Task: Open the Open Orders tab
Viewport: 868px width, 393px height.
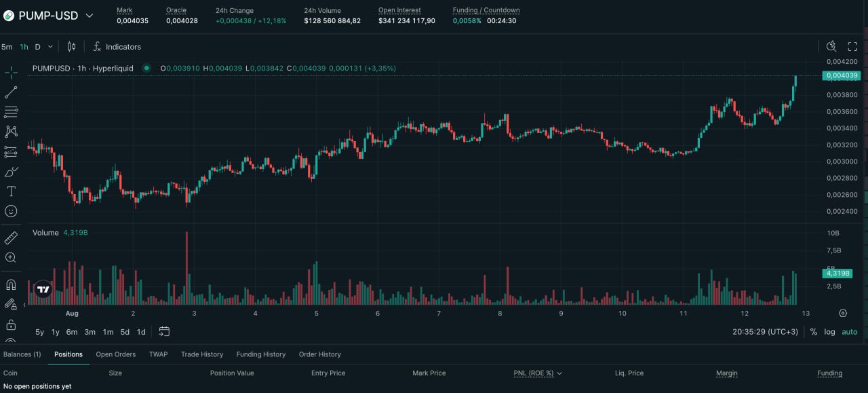Action: pos(116,354)
